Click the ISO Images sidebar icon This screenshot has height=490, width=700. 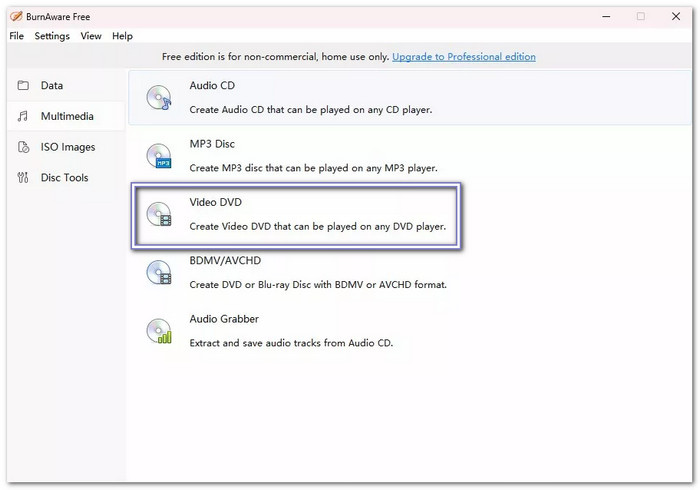point(23,147)
